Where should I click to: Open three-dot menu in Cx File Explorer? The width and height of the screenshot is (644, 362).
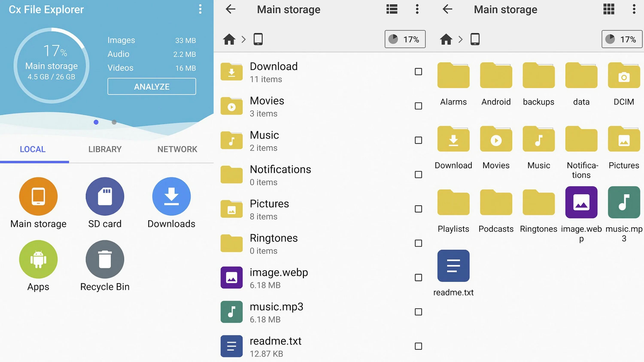point(200,9)
